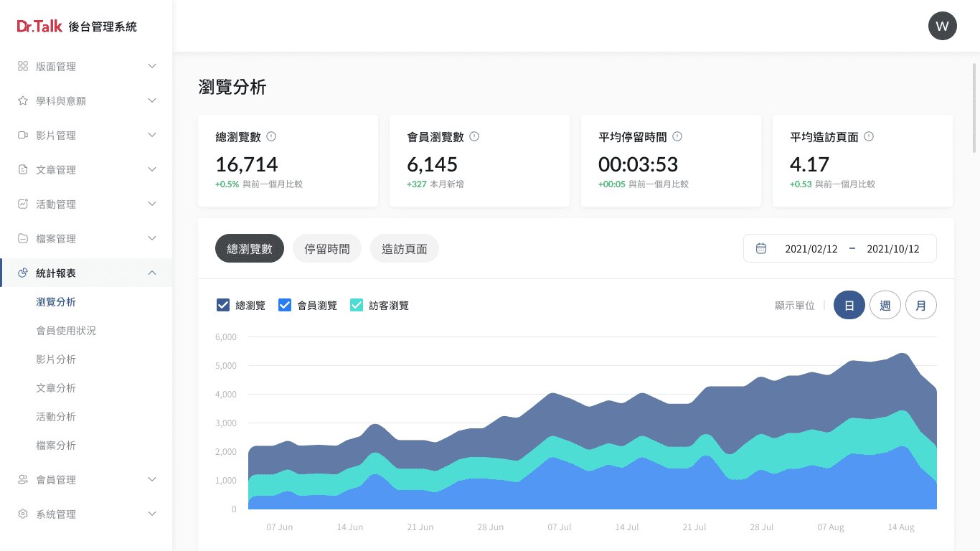Switch to the 停留時間 tab
The width and height of the screenshot is (980, 551).
tap(327, 249)
